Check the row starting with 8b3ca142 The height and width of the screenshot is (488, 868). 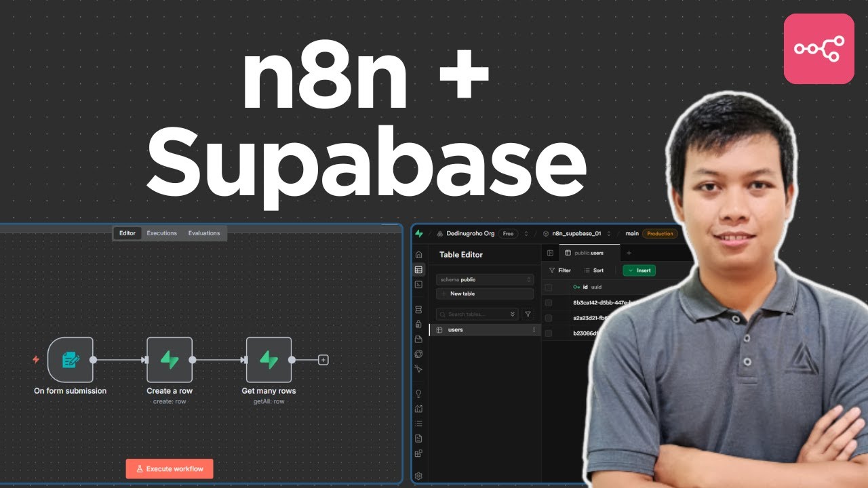[x=549, y=303]
